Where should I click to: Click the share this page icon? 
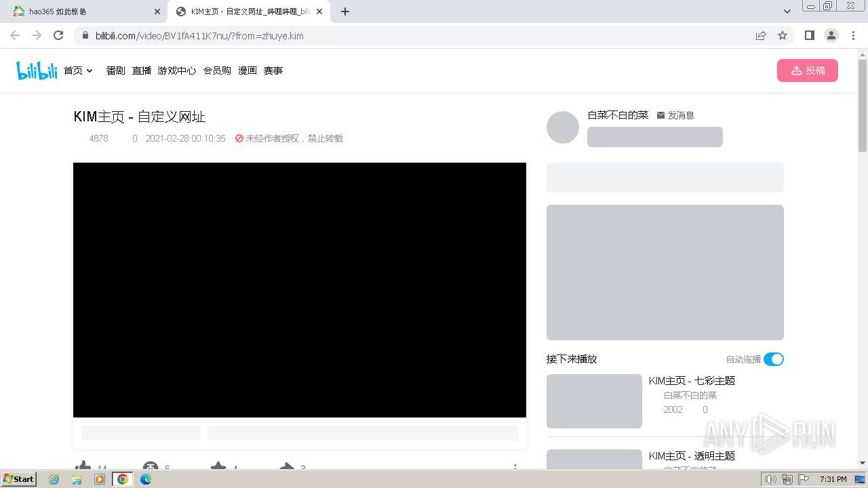pos(761,35)
